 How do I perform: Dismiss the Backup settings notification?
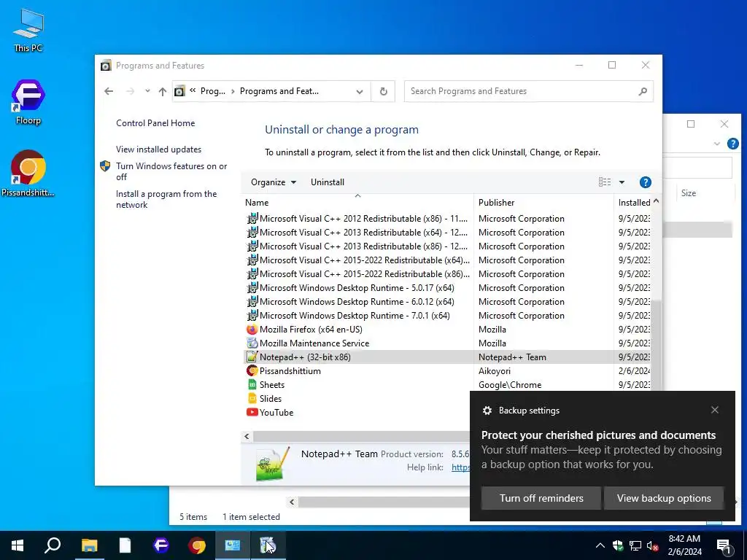tap(715, 410)
